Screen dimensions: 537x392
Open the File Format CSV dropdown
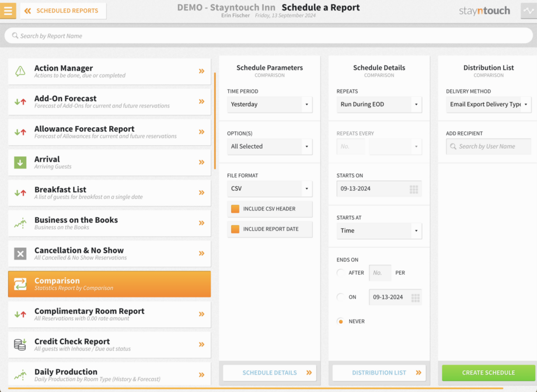270,188
